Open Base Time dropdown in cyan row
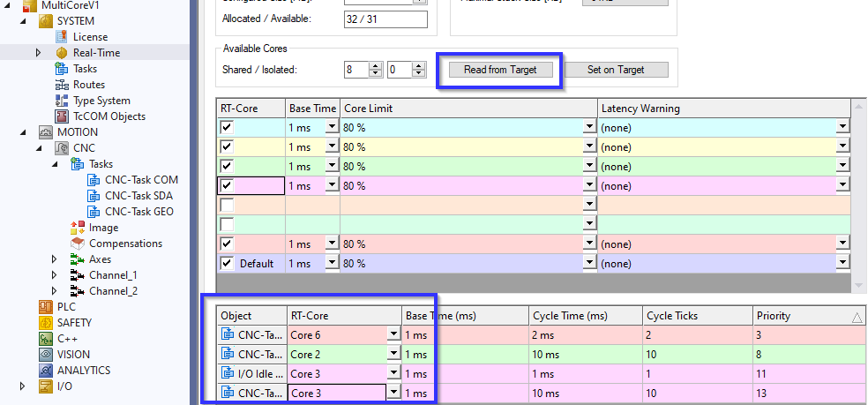The image size is (868, 405). tap(332, 127)
